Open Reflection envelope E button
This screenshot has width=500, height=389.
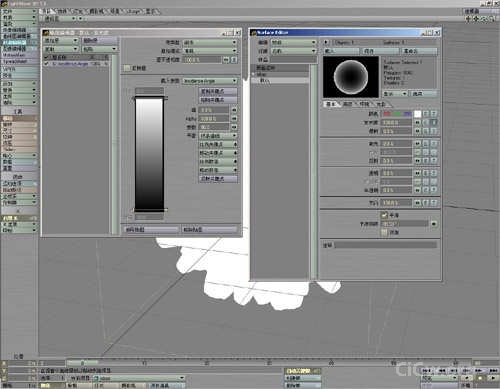click(426, 161)
